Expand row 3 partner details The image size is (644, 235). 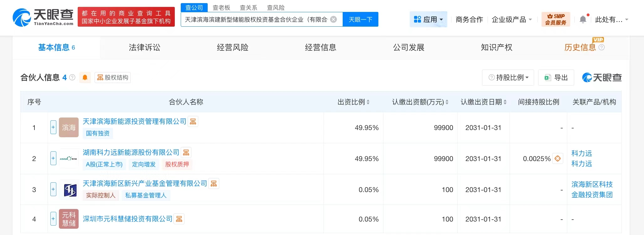[x=53, y=189]
